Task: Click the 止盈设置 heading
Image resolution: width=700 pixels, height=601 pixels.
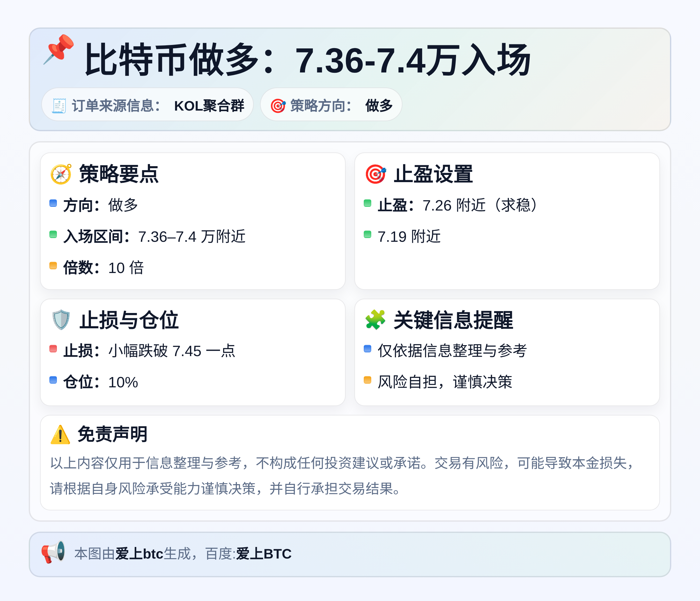Action: tap(433, 174)
